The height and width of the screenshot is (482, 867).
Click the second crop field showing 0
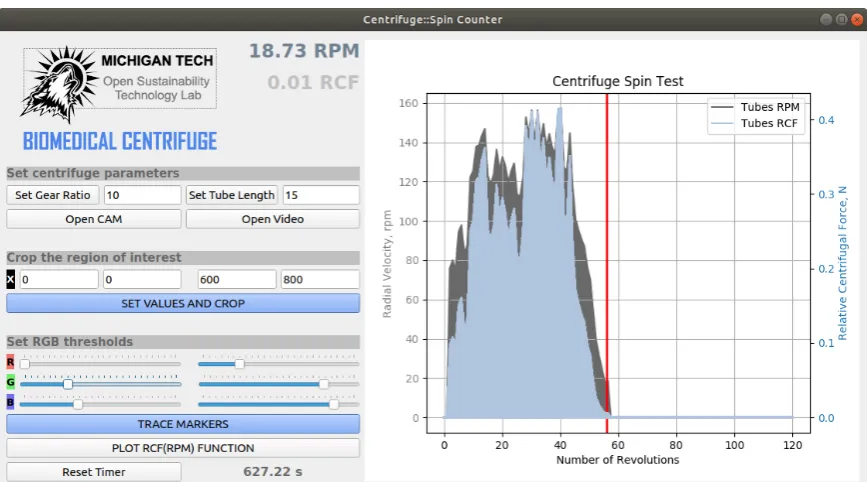click(x=142, y=279)
